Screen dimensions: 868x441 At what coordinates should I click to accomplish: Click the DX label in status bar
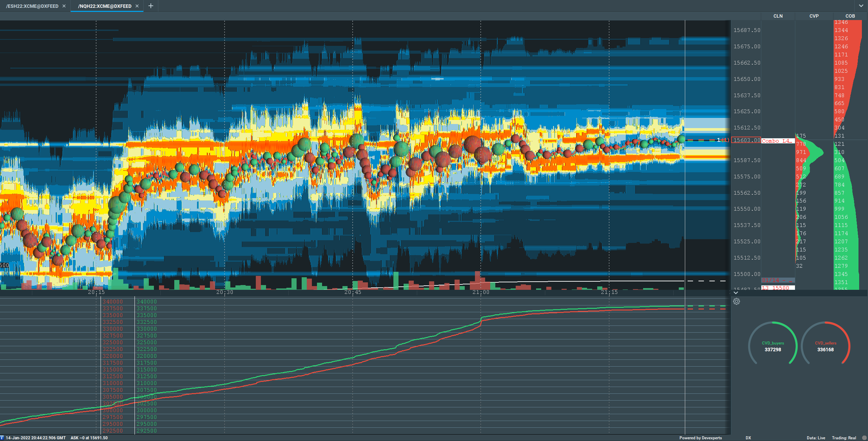click(748, 438)
